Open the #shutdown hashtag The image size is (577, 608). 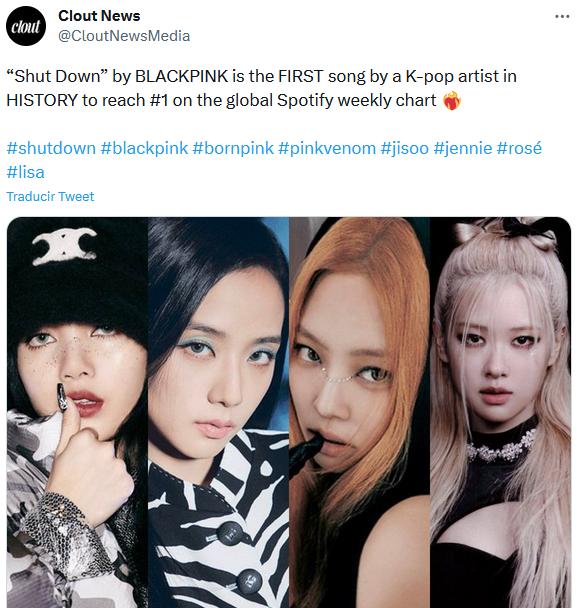51,148
